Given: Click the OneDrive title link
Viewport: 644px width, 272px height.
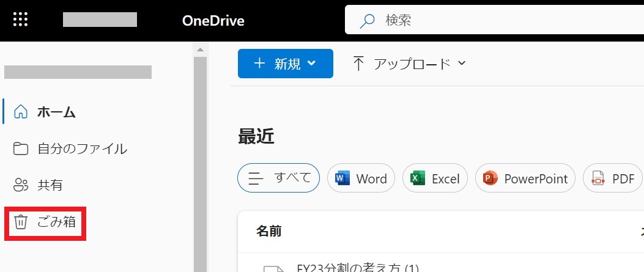Looking at the screenshot, I should (213, 21).
